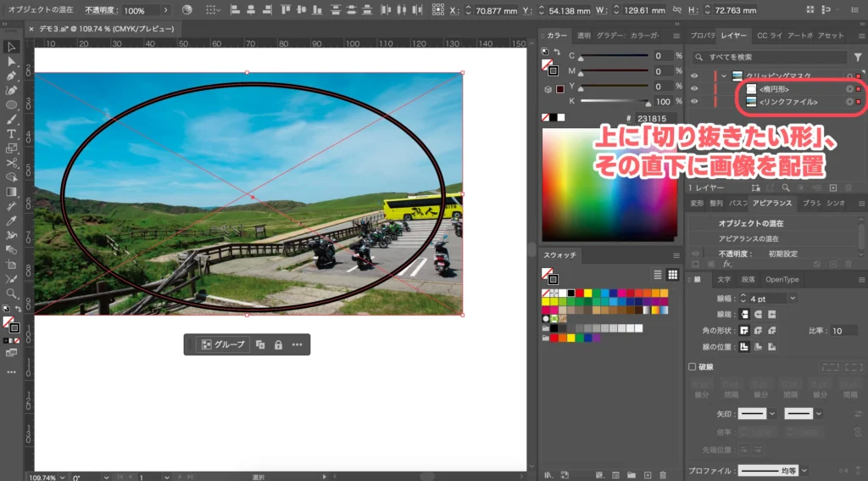Select the Pen tool
The height and width of the screenshot is (481, 868).
pos(12,76)
